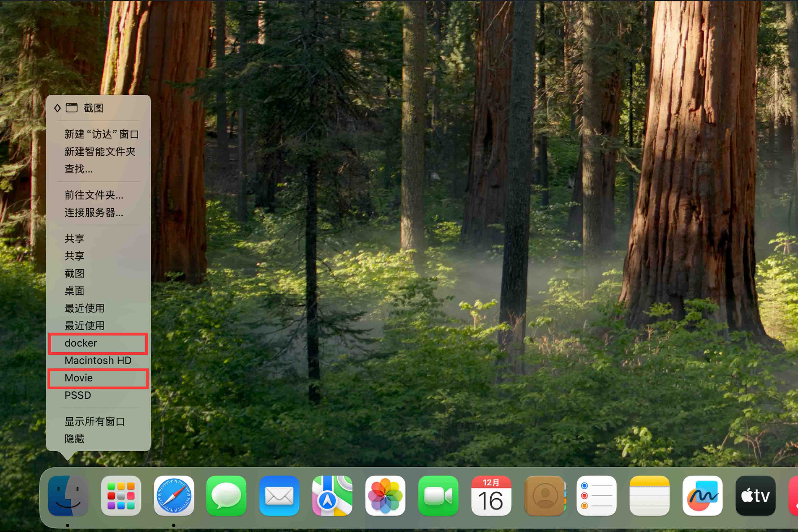Image resolution: width=798 pixels, height=532 pixels.
Task: Open the Apple TV app icon
Action: (755, 496)
